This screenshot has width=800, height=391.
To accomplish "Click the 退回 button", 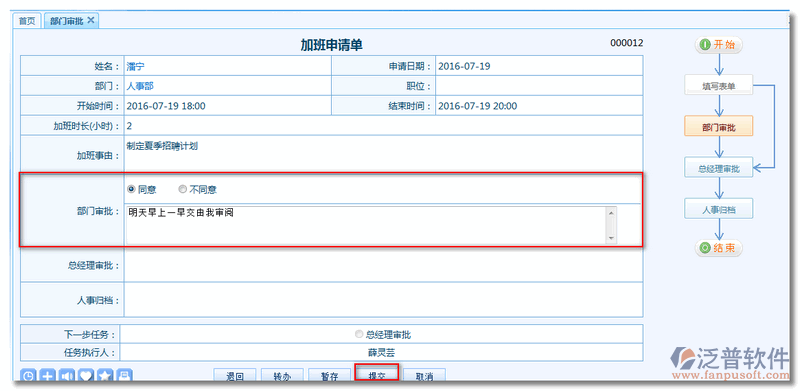I will [235, 376].
